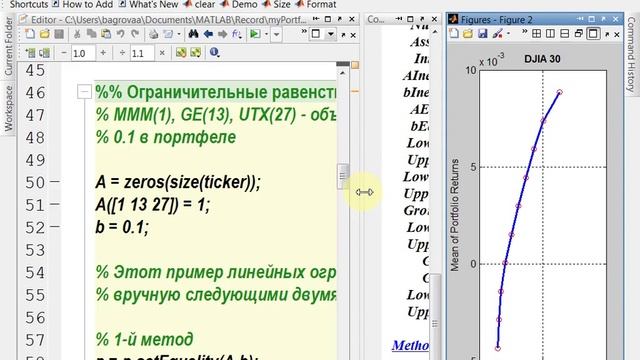This screenshot has height=360, width=640.
Task: Open the extra toolbar dropdown after Run
Action: click(276, 35)
